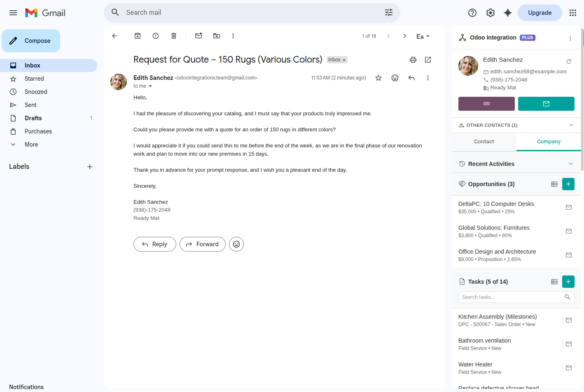Report the email as spam

(x=155, y=36)
